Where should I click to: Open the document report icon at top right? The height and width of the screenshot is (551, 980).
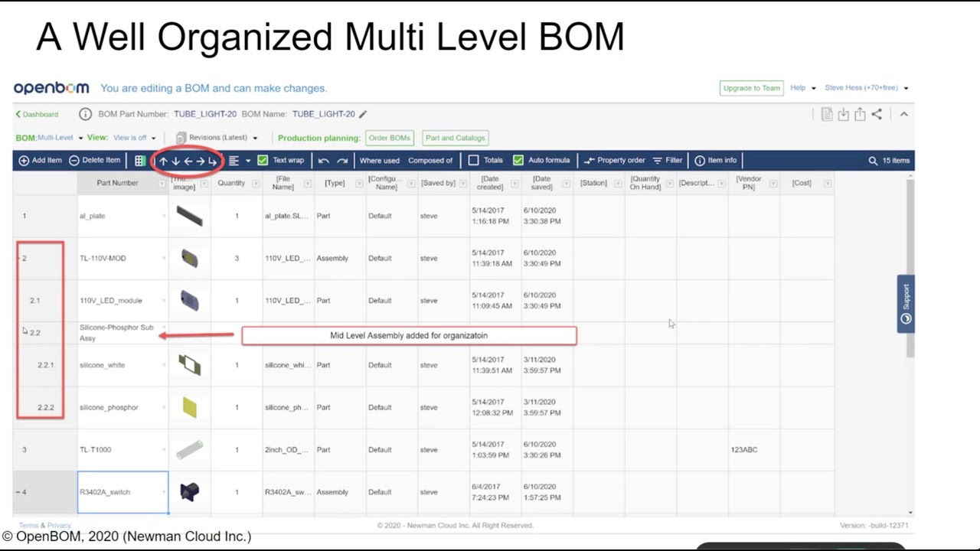tap(827, 114)
